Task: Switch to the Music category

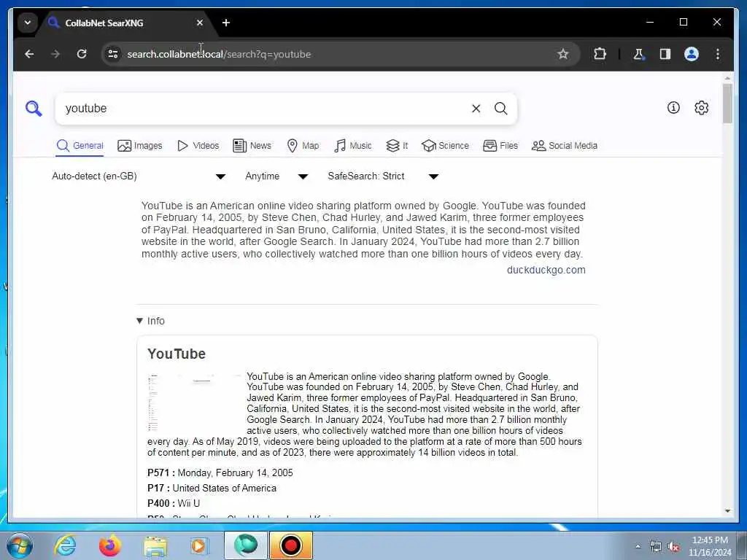Action: tap(353, 146)
